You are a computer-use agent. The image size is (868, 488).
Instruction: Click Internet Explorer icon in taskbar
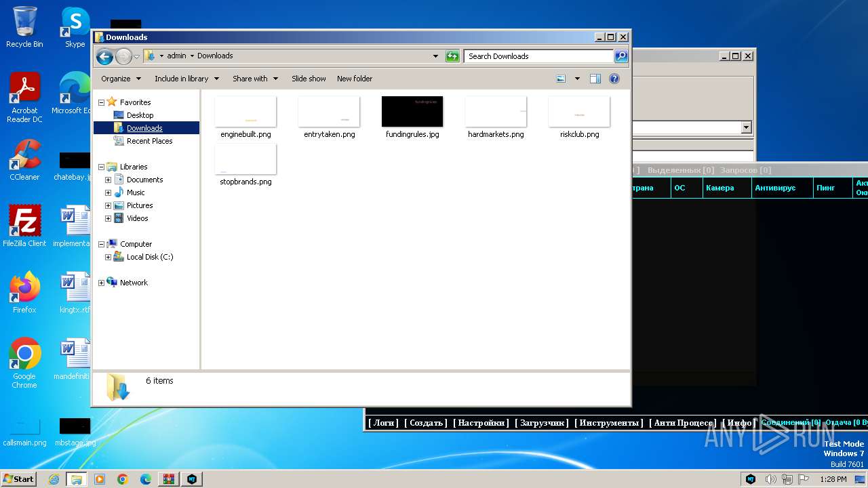(x=54, y=479)
